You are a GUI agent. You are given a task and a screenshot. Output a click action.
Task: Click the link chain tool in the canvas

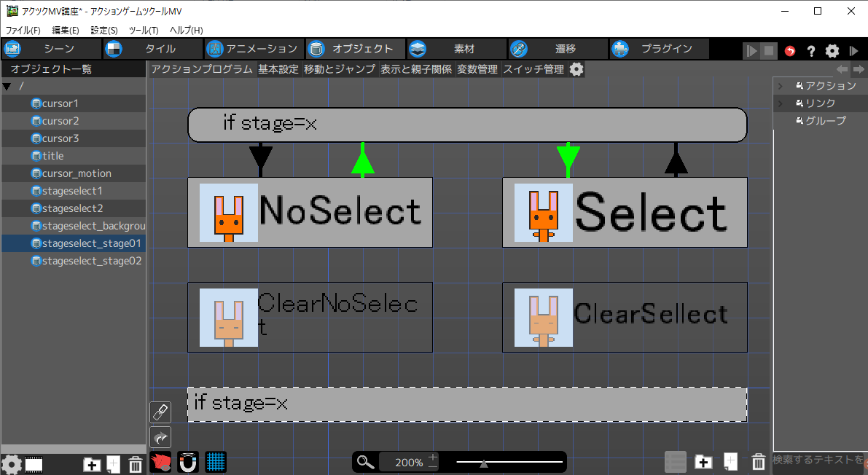(x=160, y=412)
